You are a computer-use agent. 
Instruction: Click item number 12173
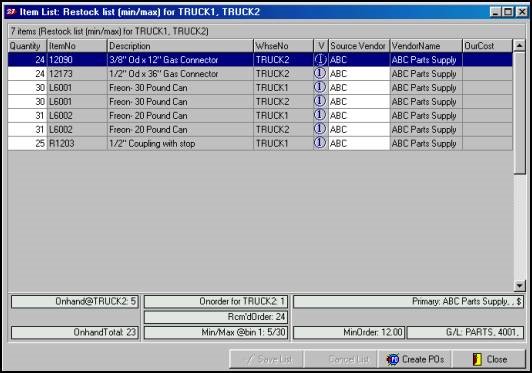pyautogui.click(x=61, y=74)
